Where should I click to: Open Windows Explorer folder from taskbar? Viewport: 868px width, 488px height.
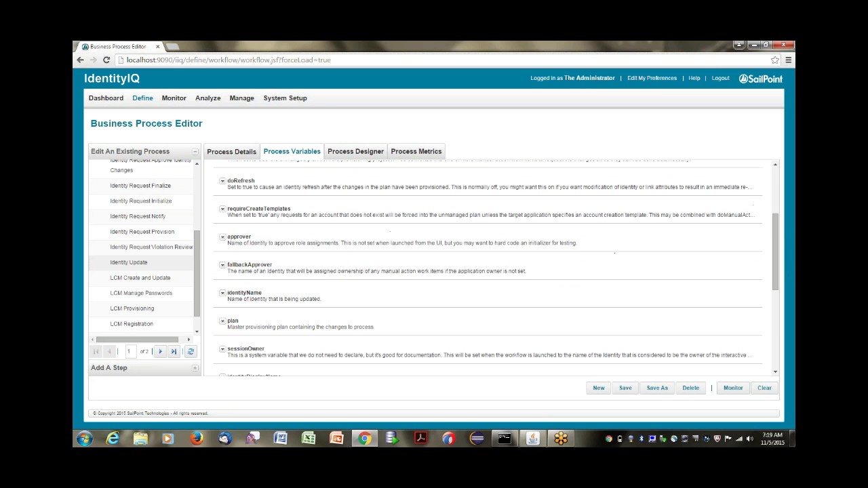coord(140,439)
